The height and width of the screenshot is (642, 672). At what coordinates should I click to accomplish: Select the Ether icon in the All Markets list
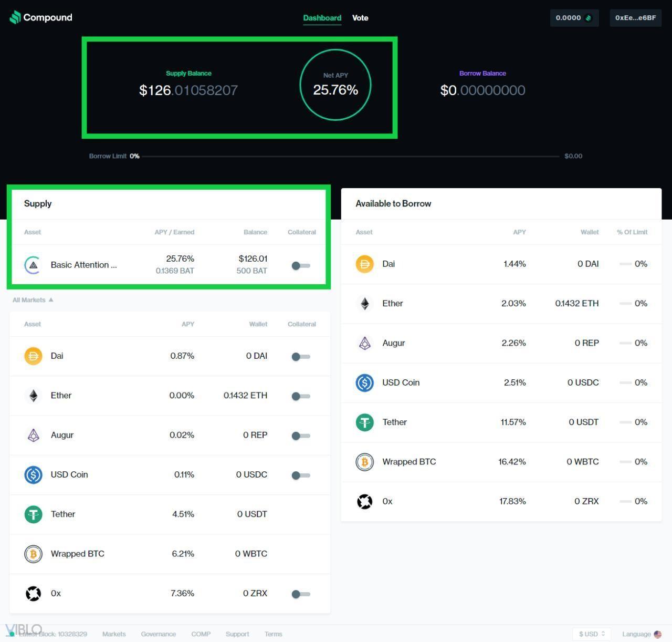pyautogui.click(x=33, y=396)
